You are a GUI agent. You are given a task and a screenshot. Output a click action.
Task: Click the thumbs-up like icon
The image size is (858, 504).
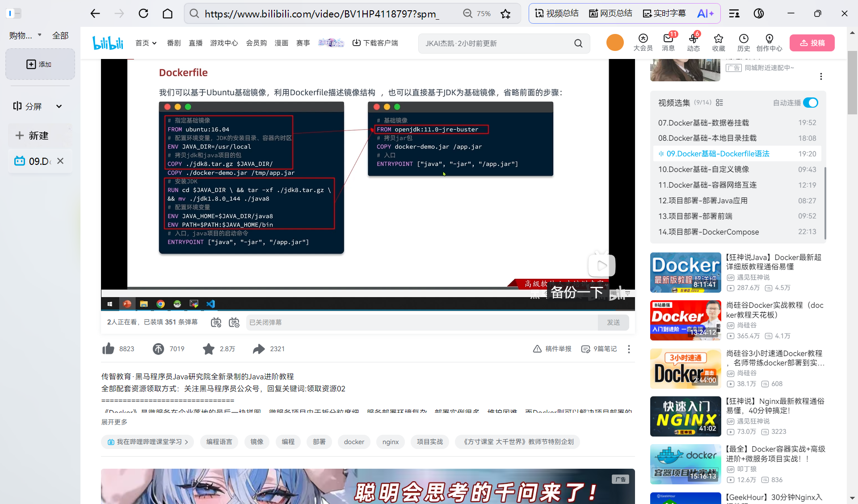tap(109, 349)
